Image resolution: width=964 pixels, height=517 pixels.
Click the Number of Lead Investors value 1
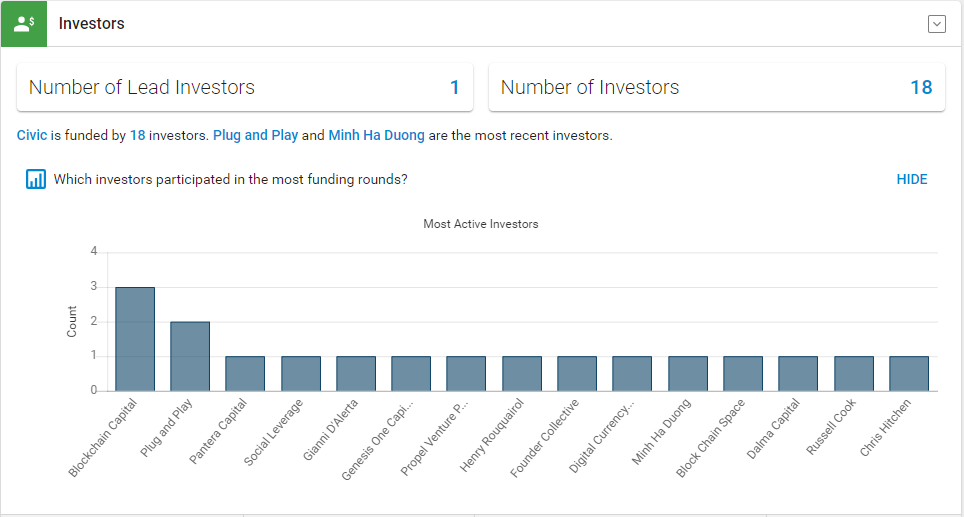point(454,87)
